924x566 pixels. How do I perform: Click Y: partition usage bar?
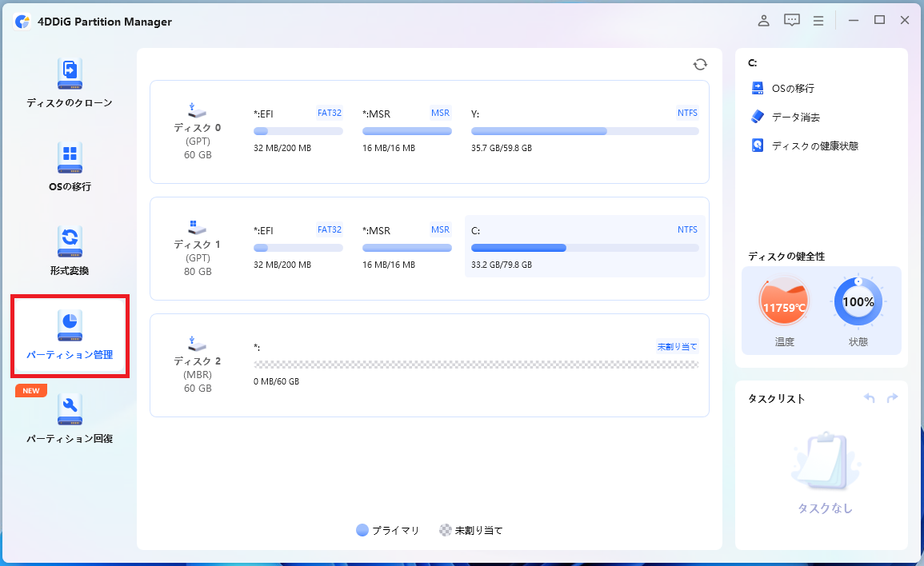(x=585, y=131)
